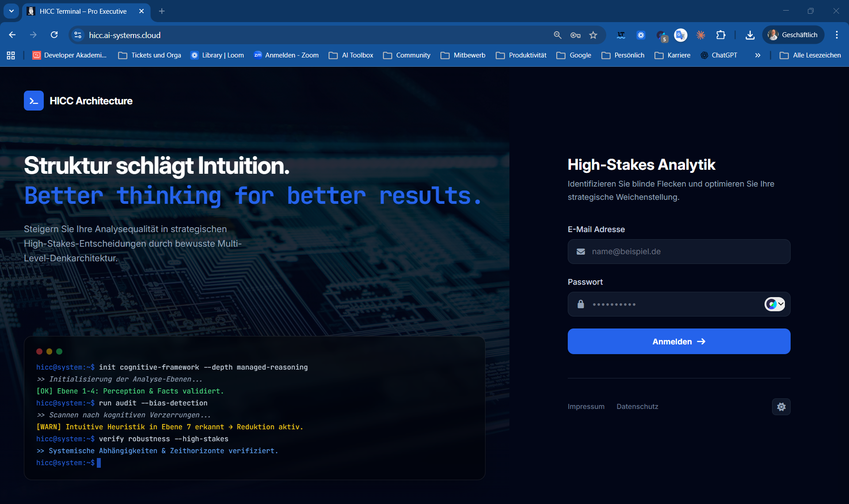
Task: Toggle the green terminal window dot
Action: tap(60, 351)
